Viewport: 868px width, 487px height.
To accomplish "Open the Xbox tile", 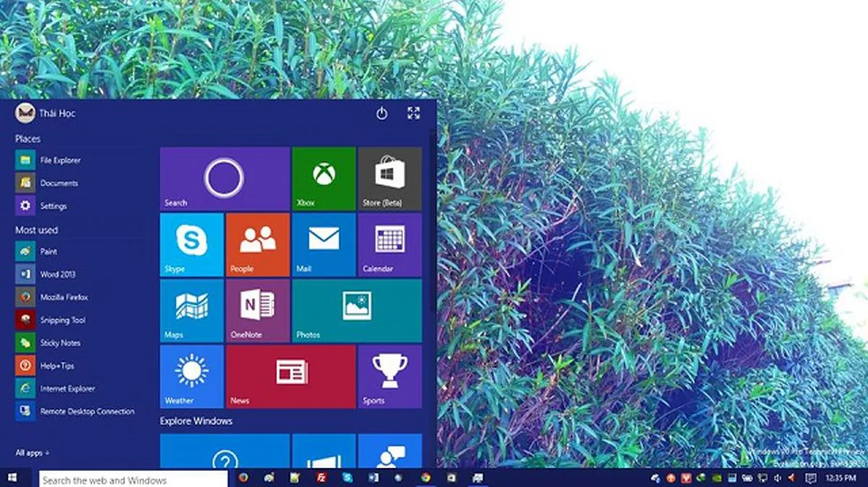I will point(324,179).
